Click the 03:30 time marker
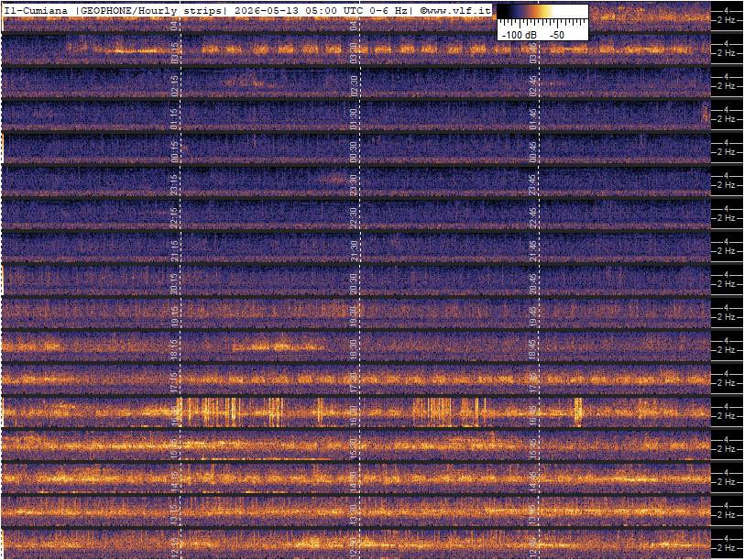 (354, 52)
